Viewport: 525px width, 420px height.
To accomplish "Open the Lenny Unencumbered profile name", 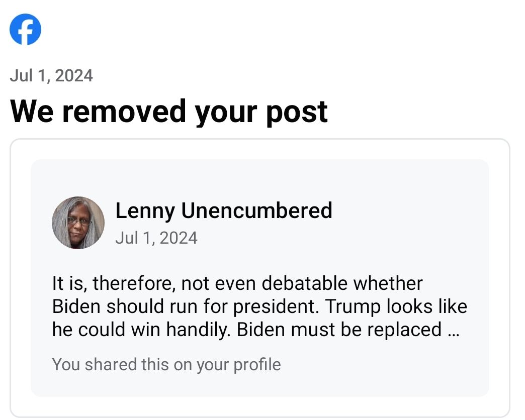I will (x=224, y=211).
